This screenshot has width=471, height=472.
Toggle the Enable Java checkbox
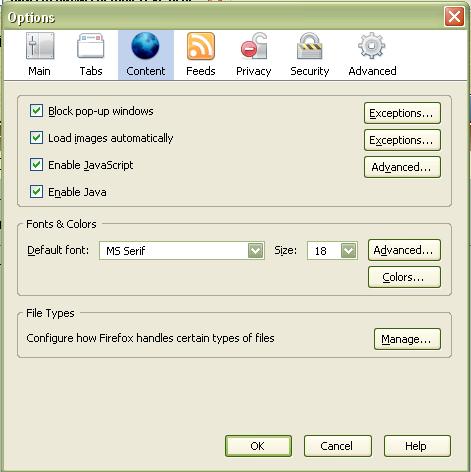coord(36,192)
